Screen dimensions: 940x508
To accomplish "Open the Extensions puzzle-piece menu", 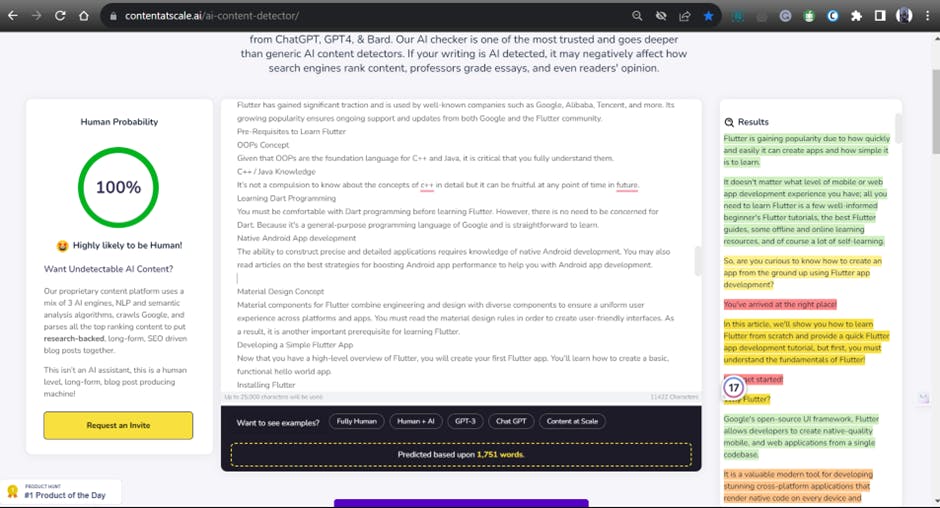I will pyautogui.click(x=856, y=16).
